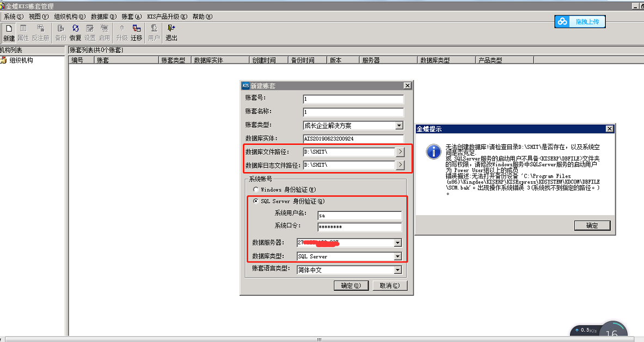Click the 服务器 column header

tap(388, 60)
